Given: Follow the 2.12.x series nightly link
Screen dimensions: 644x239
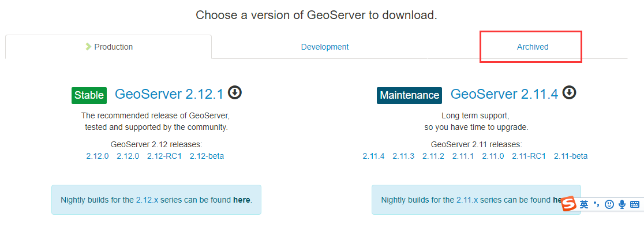Looking at the screenshot, I should pyautogui.click(x=147, y=200).
